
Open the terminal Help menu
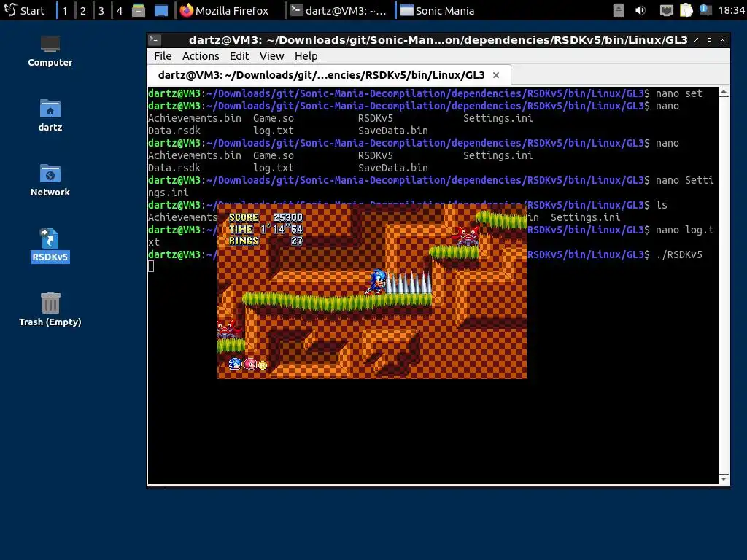click(x=306, y=56)
